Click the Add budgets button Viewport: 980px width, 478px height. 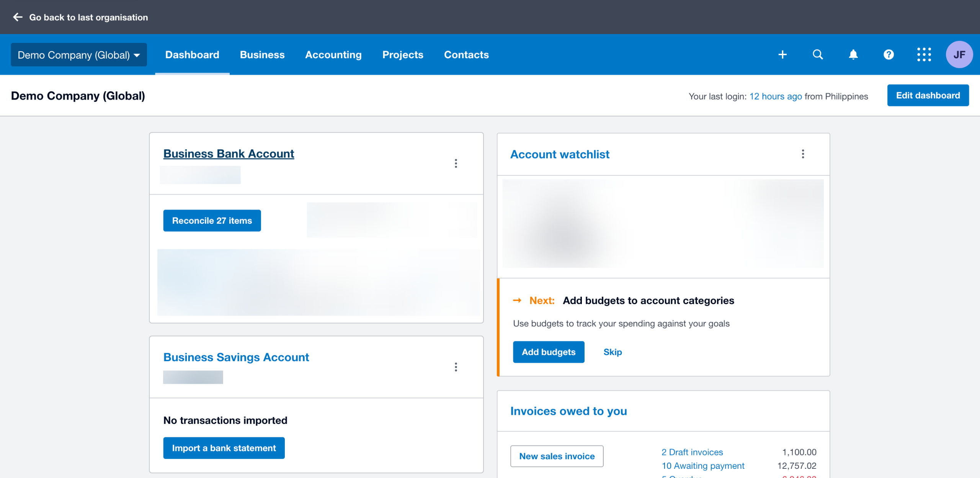[549, 352]
